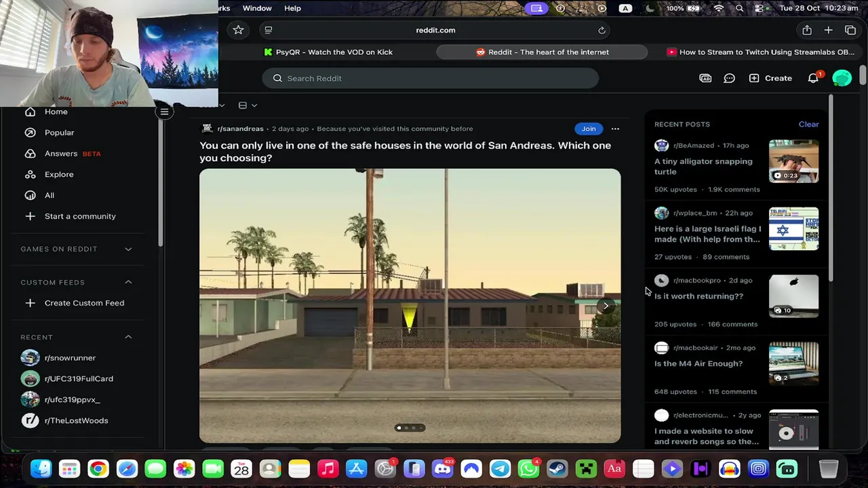The width and height of the screenshot is (868, 488).
Task: Open Israeli flag post thumbnail
Action: pyautogui.click(x=793, y=229)
